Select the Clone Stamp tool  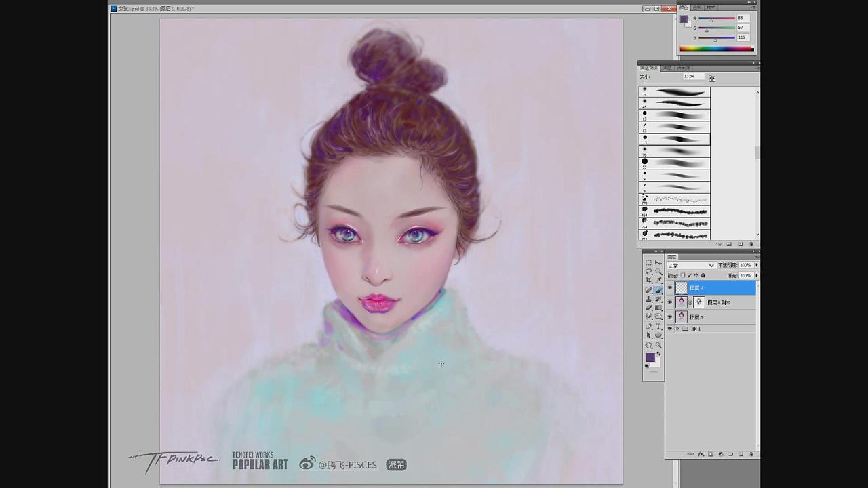[x=648, y=299]
